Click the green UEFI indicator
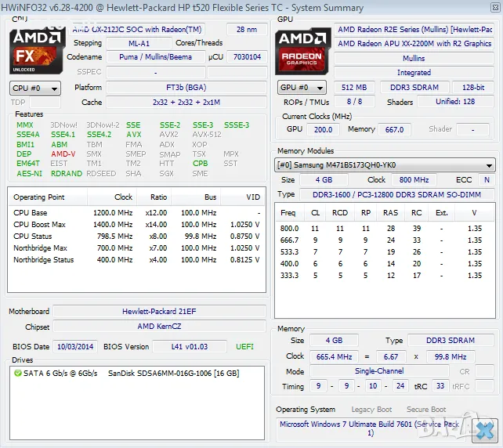Screen dimensions: 503x448 point(244,346)
